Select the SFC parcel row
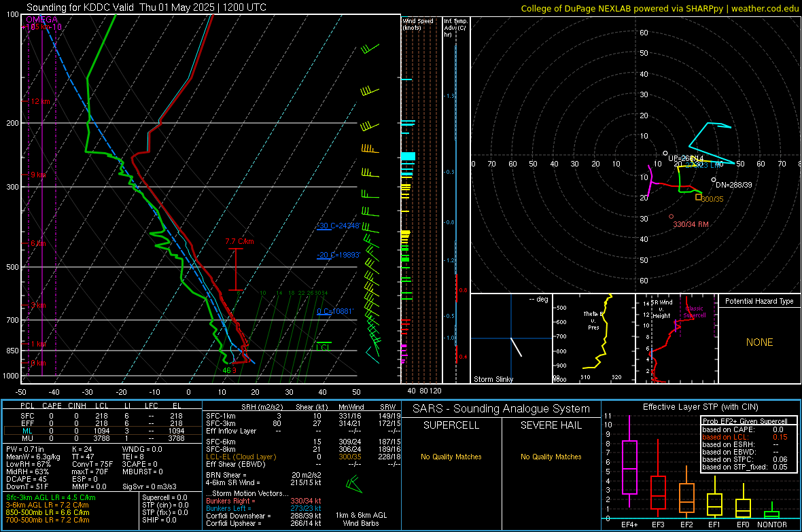Screen dimensions: 802x532 (x=102, y=416)
